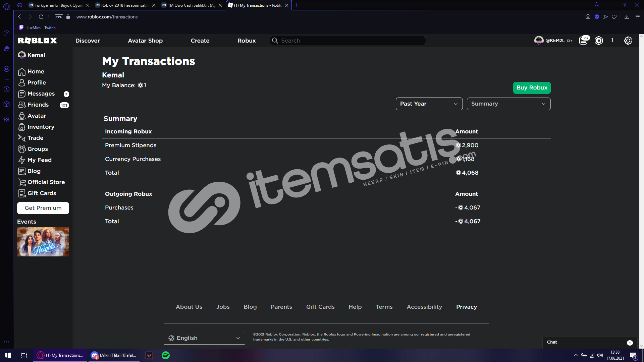644x362 pixels.
Task: Click the Robux balance icon in header
Action: (599, 41)
